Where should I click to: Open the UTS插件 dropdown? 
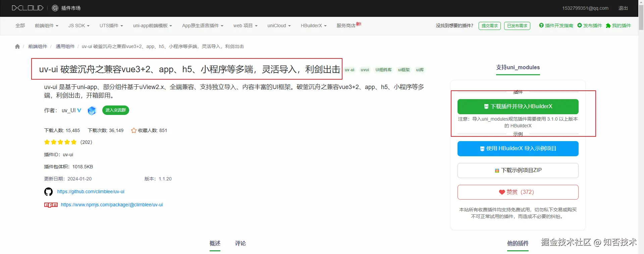(x=111, y=26)
